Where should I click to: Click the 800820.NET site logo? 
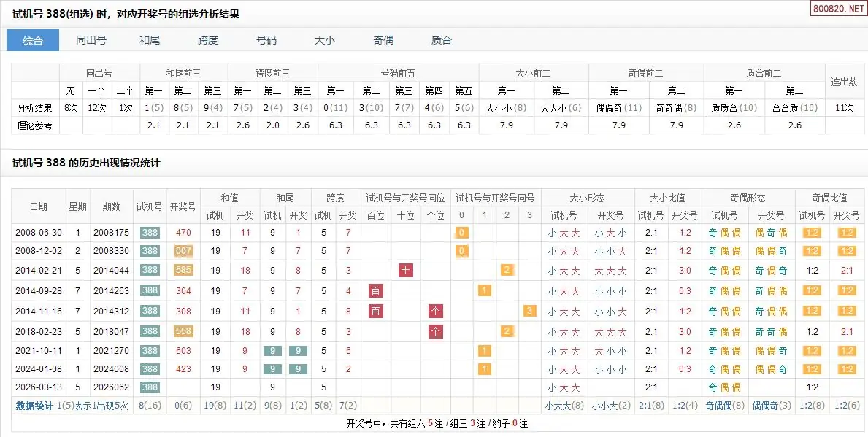point(838,8)
